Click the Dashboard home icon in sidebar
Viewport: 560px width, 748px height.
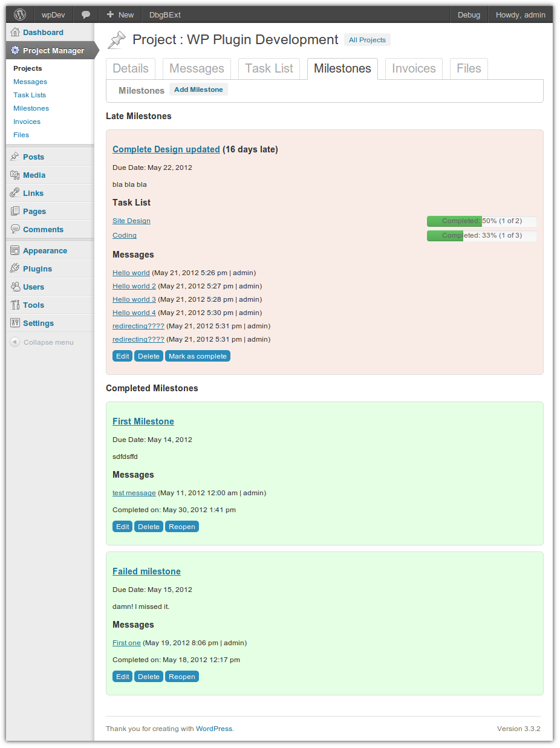pos(15,32)
